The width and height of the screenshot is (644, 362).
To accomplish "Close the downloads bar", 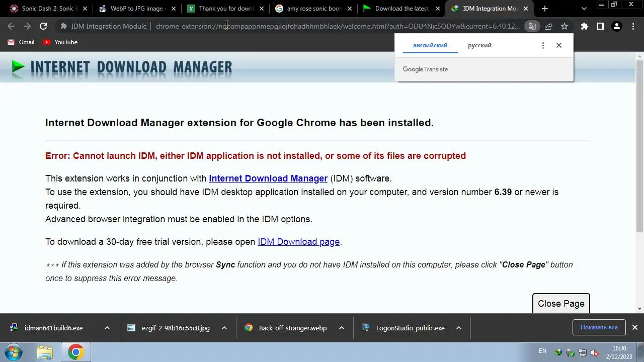I will click(x=634, y=327).
